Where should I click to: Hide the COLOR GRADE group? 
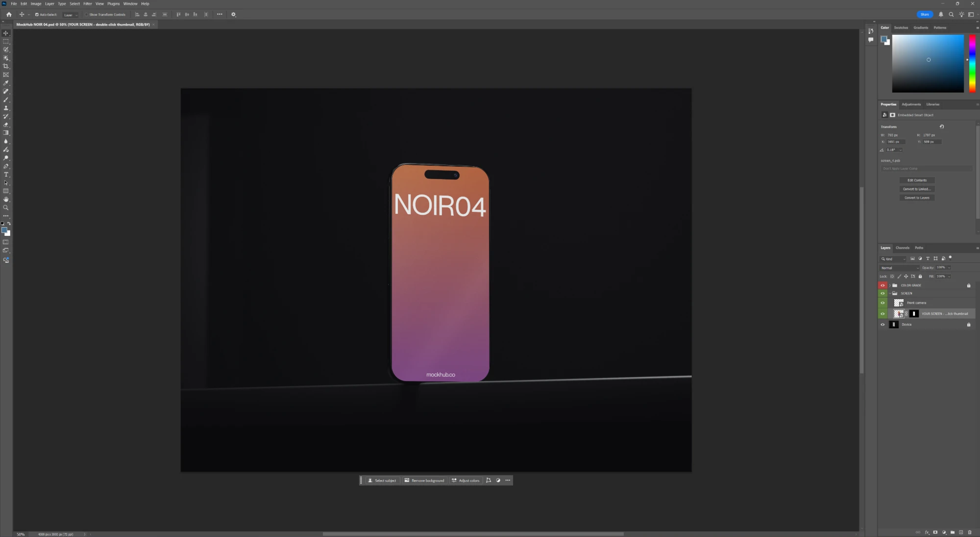coord(883,285)
